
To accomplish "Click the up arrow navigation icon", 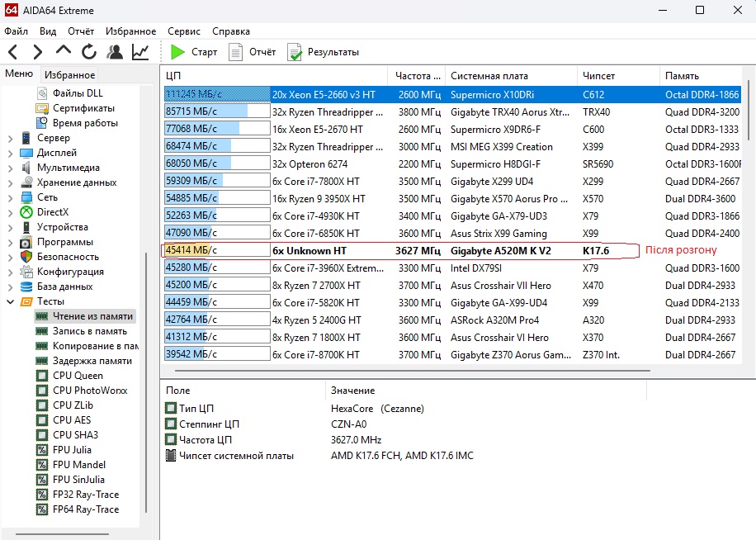I will click(64, 50).
